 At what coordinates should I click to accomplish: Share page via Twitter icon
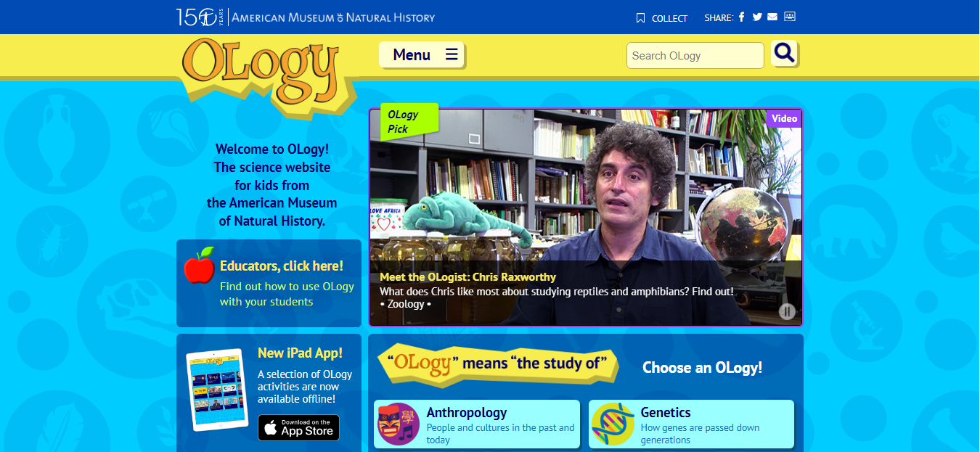tap(757, 17)
